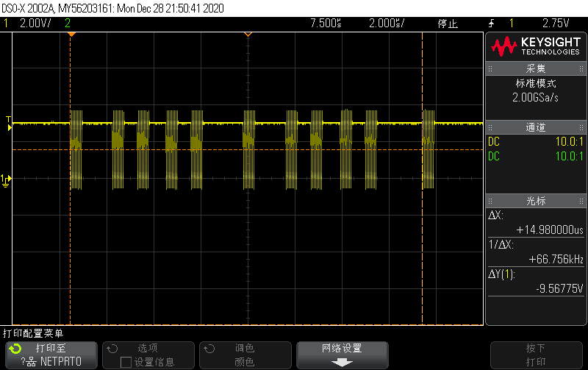Click the 2.75V trigger level readout

pyautogui.click(x=556, y=24)
